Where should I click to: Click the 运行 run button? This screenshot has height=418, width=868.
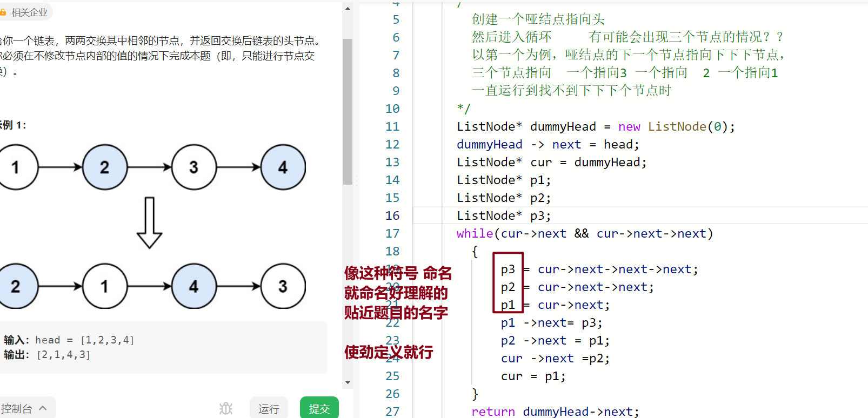[269, 408]
